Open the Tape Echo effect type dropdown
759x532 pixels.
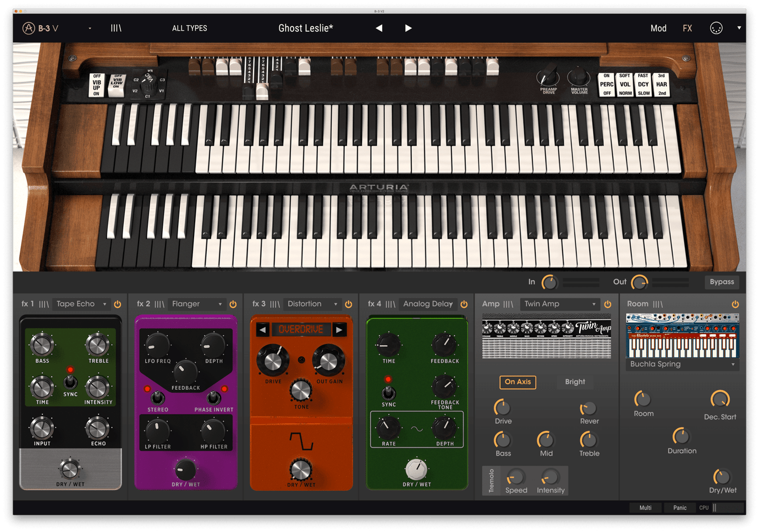[x=81, y=304]
